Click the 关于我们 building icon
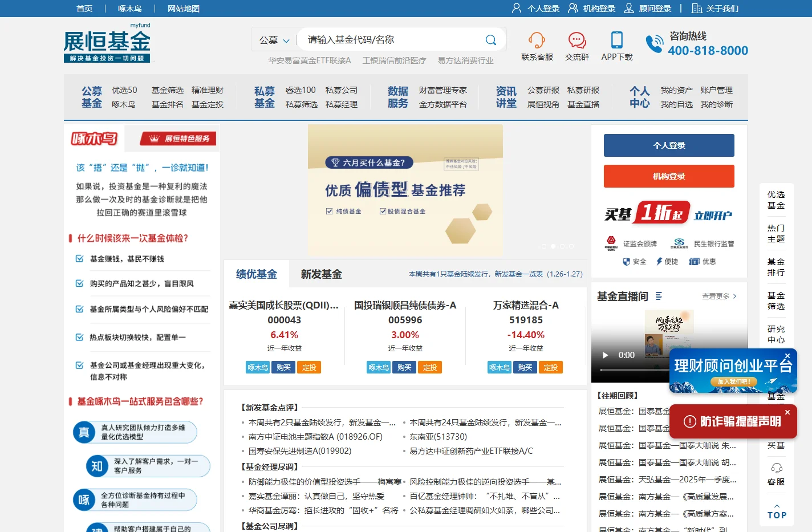 (697, 8)
